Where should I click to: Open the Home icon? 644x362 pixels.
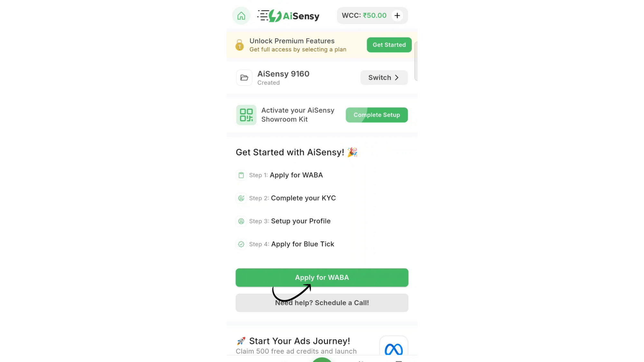point(241,15)
